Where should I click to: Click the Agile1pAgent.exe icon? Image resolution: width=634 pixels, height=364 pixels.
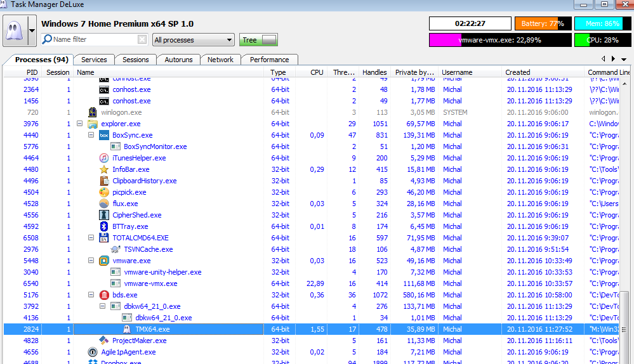tap(93, 352)
